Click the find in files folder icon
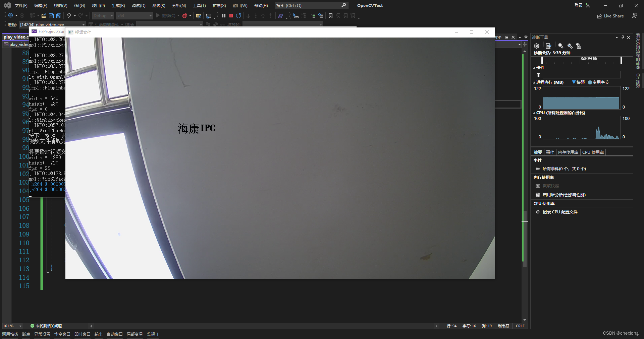The width and height of the screenshot is (644, 339). [x=199, y=16]
